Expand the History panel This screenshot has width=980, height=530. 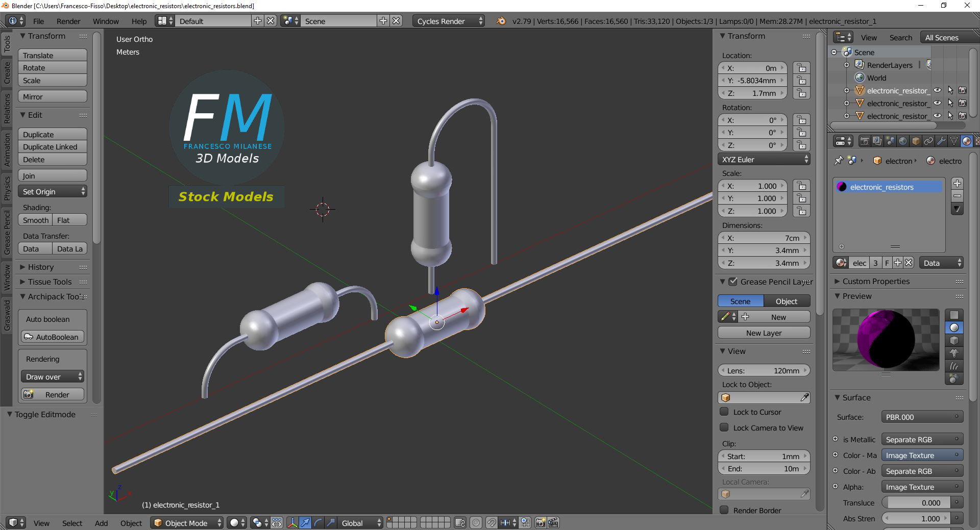click(x=41, y=267)
